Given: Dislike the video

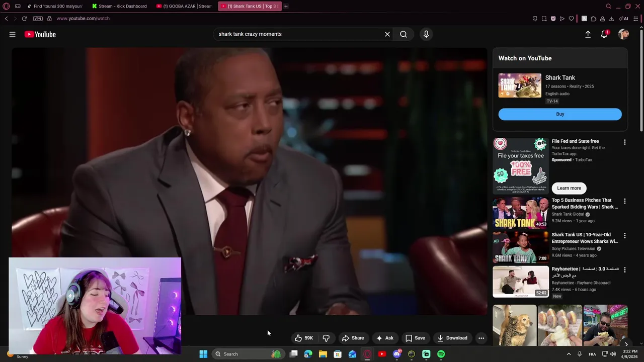Looking at the screenshot, I should click(326, 338).
